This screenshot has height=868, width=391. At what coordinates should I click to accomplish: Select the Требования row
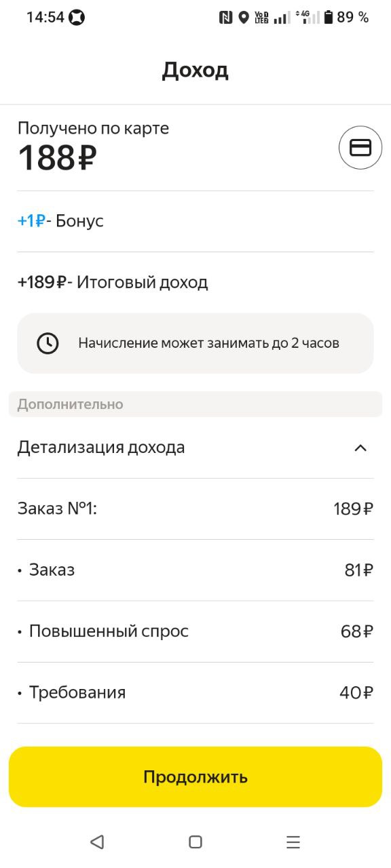[195, 692]
